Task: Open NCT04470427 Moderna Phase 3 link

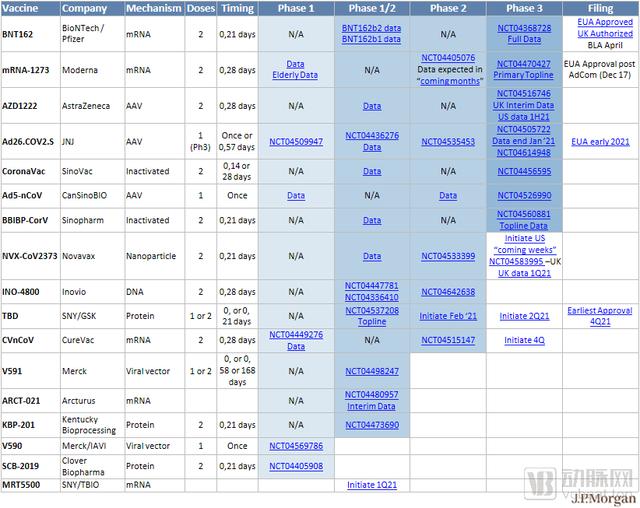Action: (x=524, y=64)
